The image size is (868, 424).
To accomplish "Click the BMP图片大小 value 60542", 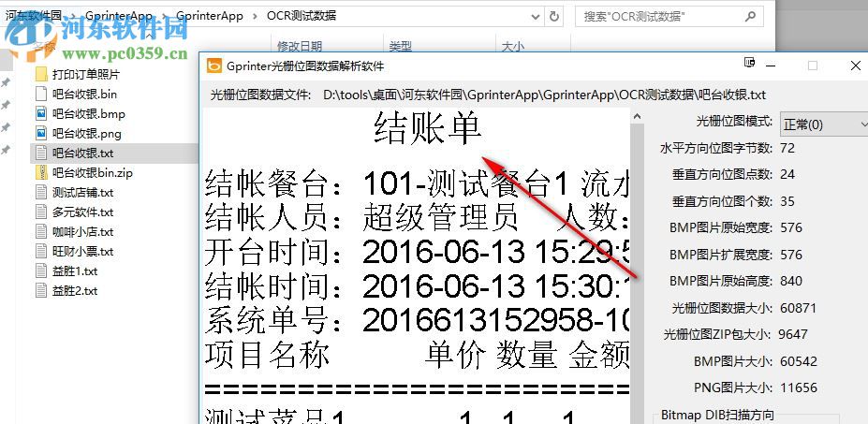I will [x=799, y=361].
